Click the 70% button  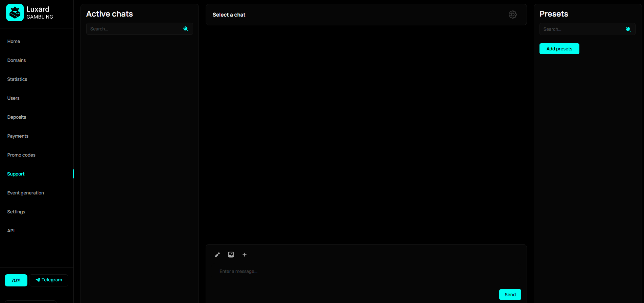point(16,280)
